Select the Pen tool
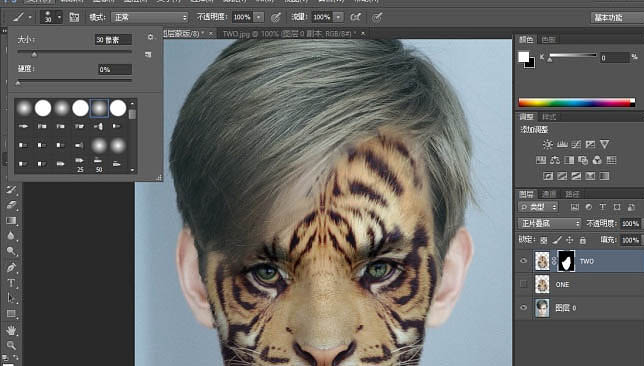This screenshot has width=644, height=366. (11, 267)
